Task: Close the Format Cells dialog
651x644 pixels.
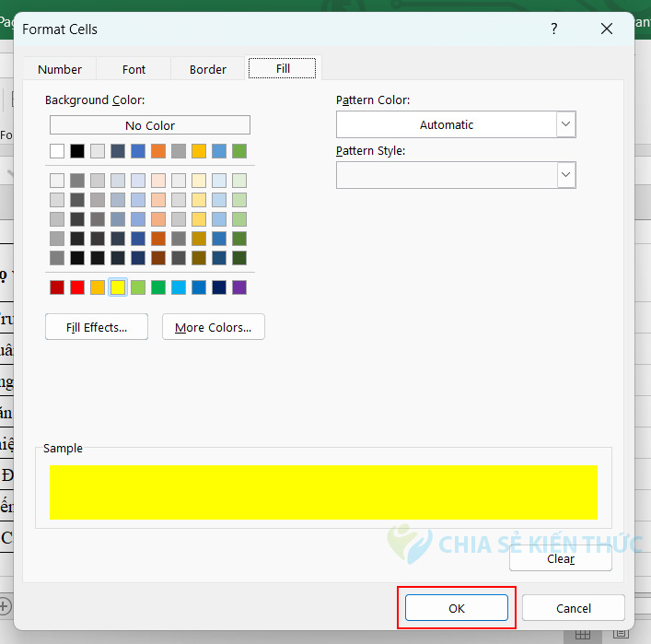Action: (607, 29)
